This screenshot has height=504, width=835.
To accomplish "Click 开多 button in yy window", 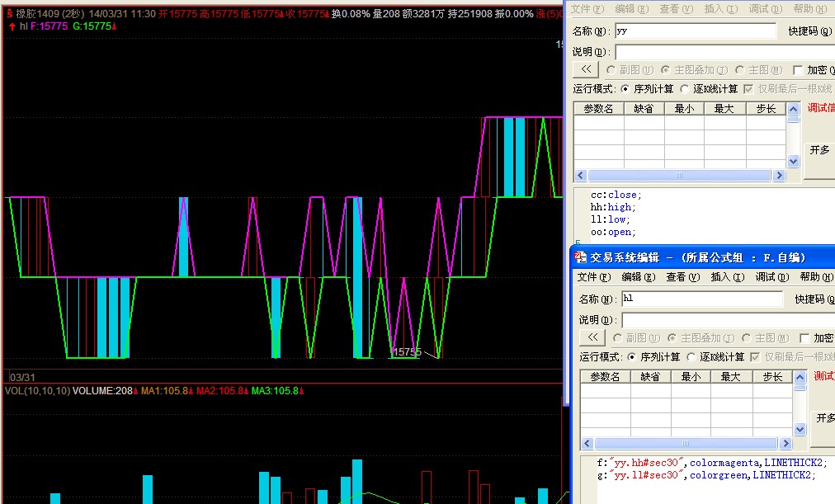I will [819, 150].
